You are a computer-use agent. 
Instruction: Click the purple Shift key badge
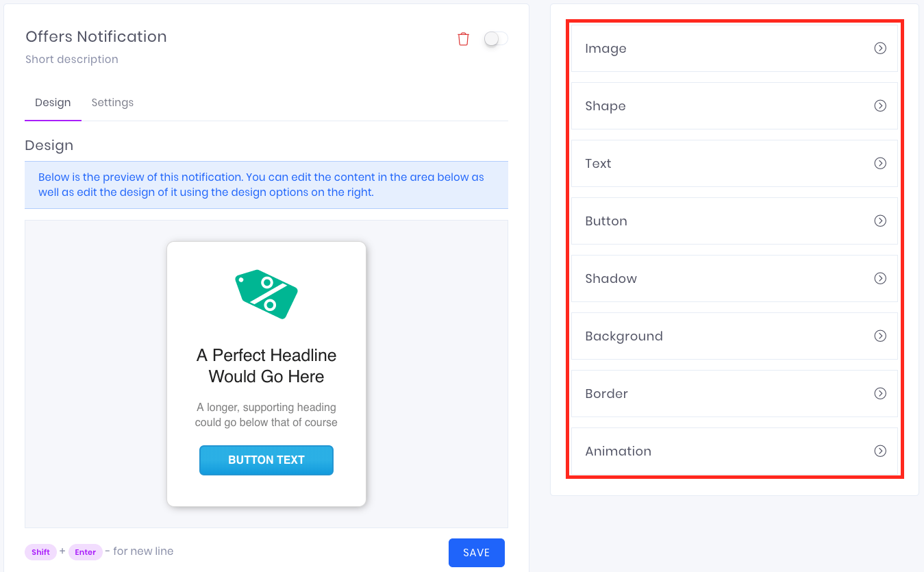40,551
